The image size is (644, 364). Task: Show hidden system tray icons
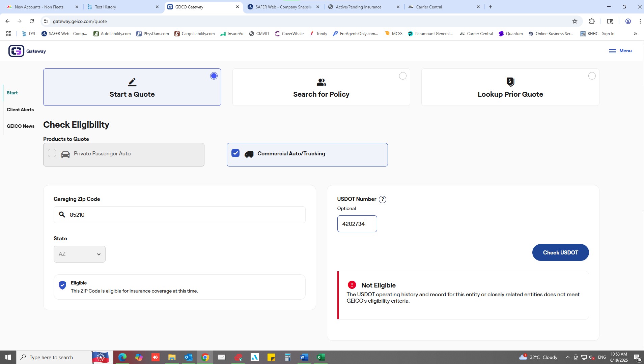pos(567,357)
